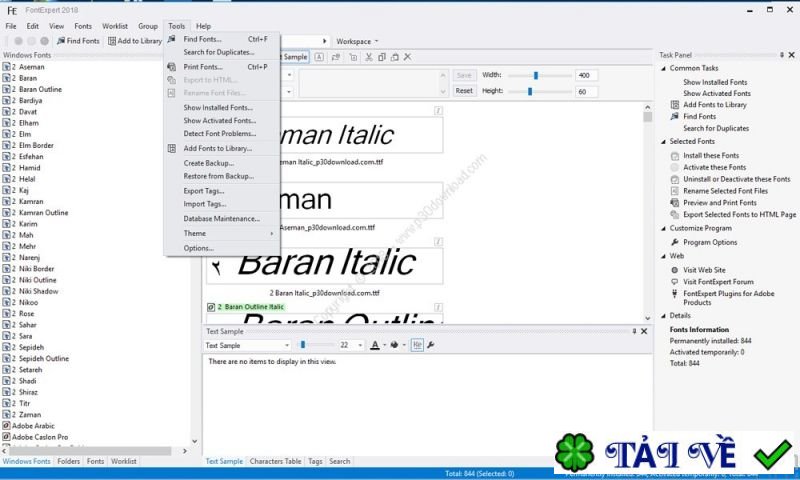Viewport: 800px width, 480px height.
Task: Click the Height slider handle
Action: tap(530, 92)
